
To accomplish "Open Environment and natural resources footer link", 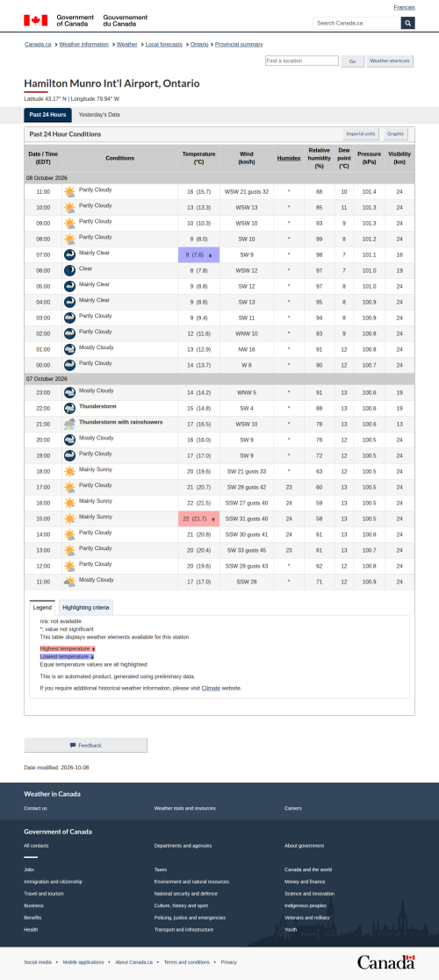I will pos(192,882).
